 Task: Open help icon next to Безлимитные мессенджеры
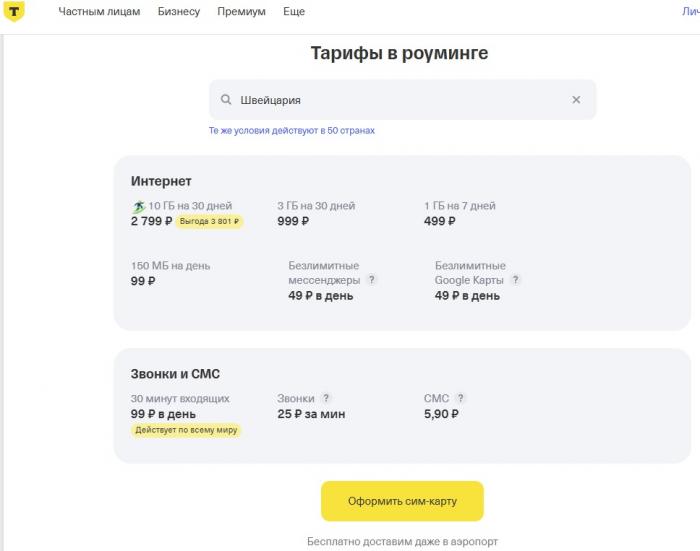(x=371, y=280)
